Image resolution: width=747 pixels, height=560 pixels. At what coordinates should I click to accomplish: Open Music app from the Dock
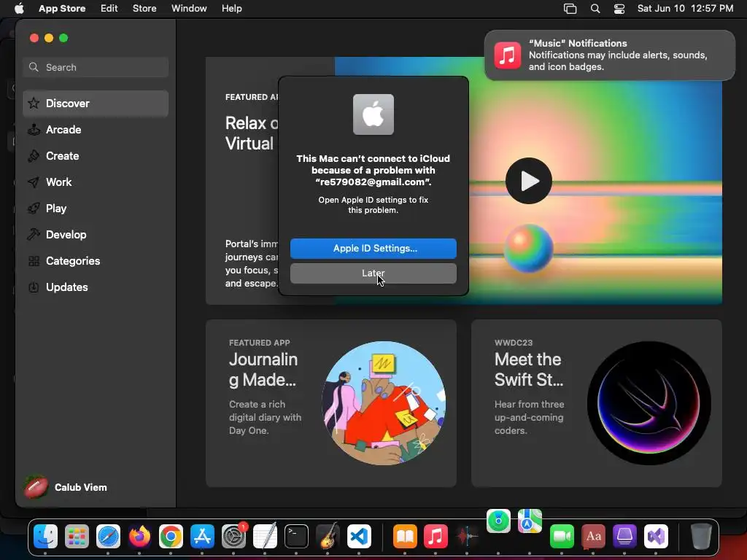[436, 536]
